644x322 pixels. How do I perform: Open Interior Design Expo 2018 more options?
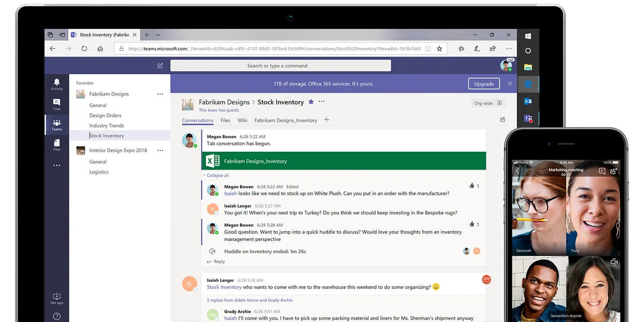point(160,151)
